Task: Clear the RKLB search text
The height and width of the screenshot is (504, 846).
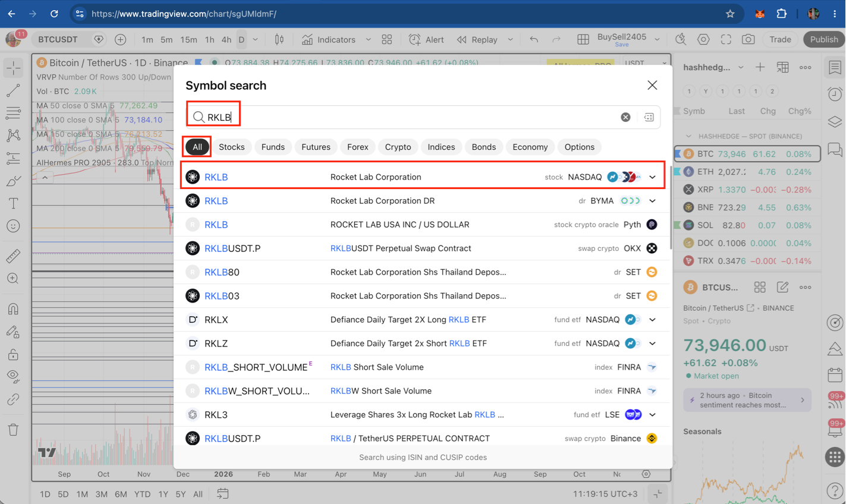Action: tap(625, 117)
